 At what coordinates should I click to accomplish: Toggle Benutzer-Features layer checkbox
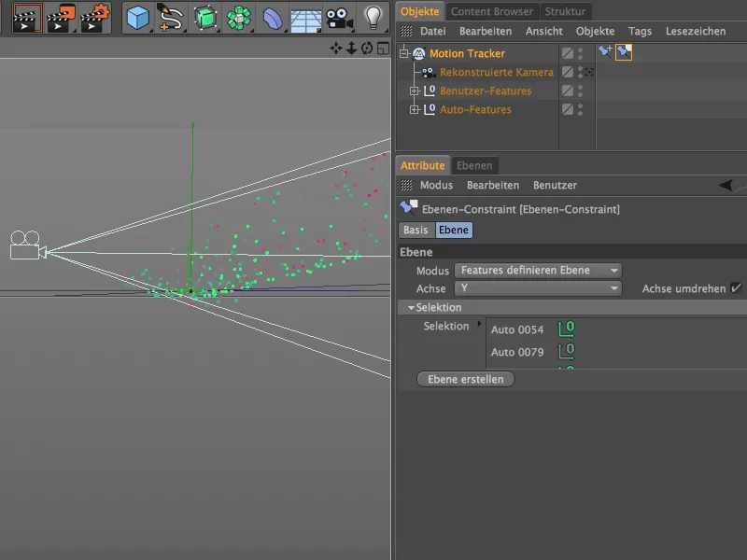(x=568, y=91)
